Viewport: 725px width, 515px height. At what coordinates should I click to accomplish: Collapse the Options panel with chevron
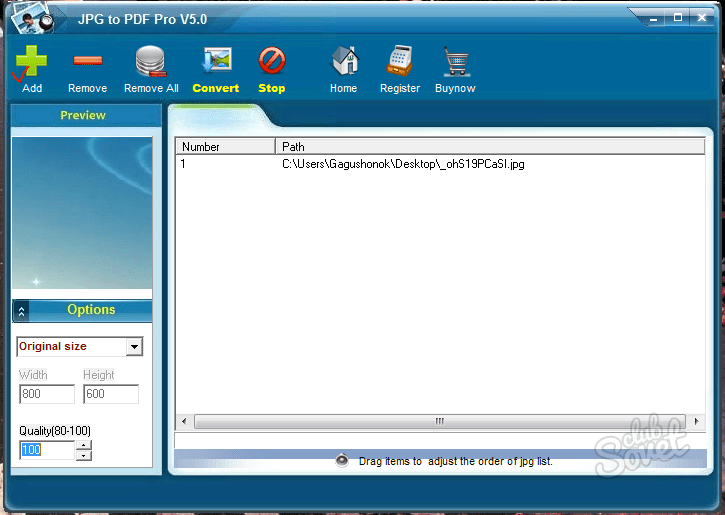[21, 312]
